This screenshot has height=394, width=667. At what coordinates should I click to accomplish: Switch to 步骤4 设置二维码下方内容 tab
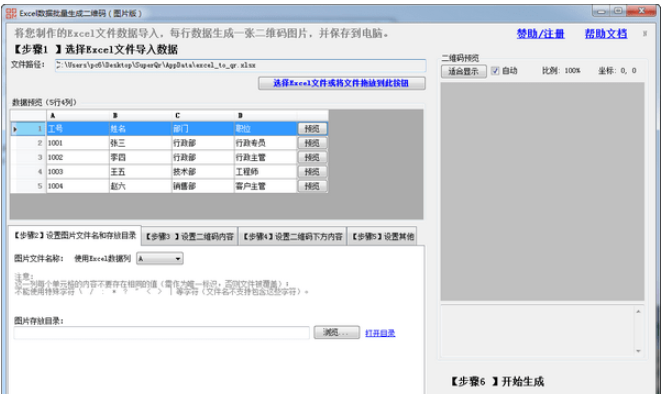pos(293,237)
